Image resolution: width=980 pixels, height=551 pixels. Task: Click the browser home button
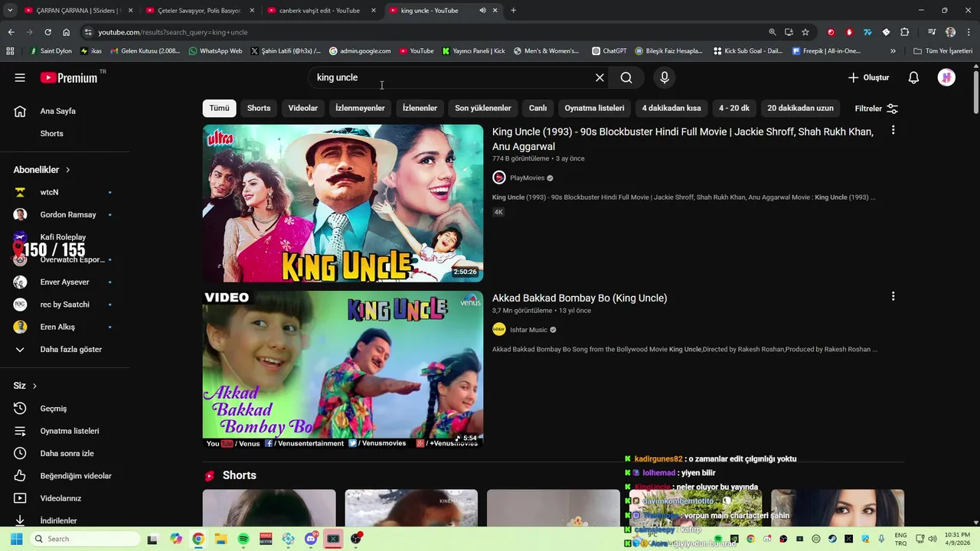[x=67, y=32]
